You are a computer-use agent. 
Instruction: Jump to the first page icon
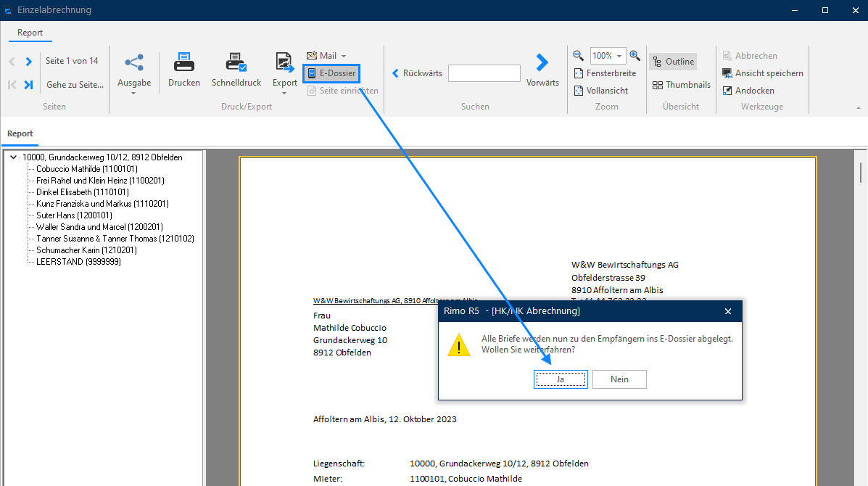pyautogui.click(x=12, y=85)
